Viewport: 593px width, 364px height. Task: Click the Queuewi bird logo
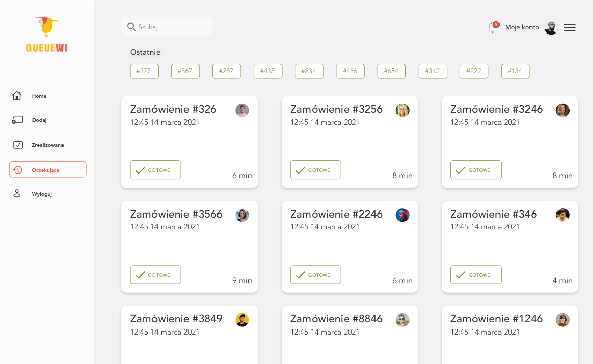47,26
